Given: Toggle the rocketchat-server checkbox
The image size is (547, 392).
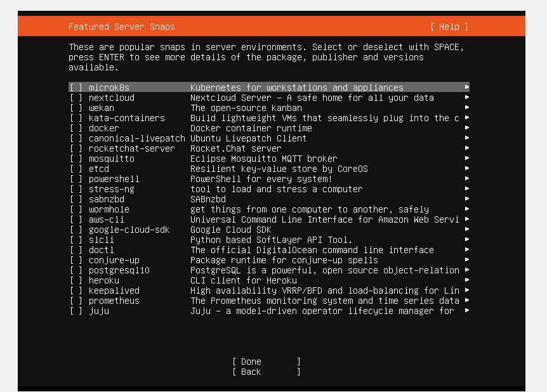Looking at the screenshot, I should tap(76, 148).
